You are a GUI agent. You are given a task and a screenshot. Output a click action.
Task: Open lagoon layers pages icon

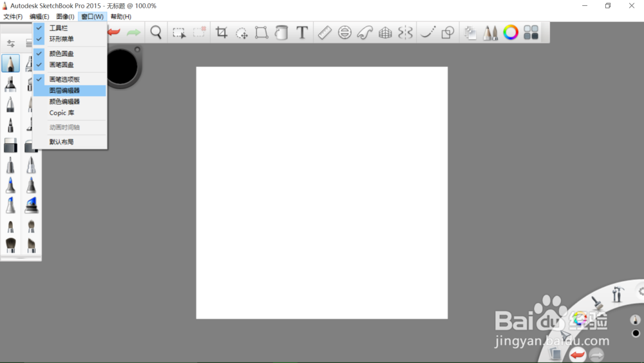pos(555,353)
